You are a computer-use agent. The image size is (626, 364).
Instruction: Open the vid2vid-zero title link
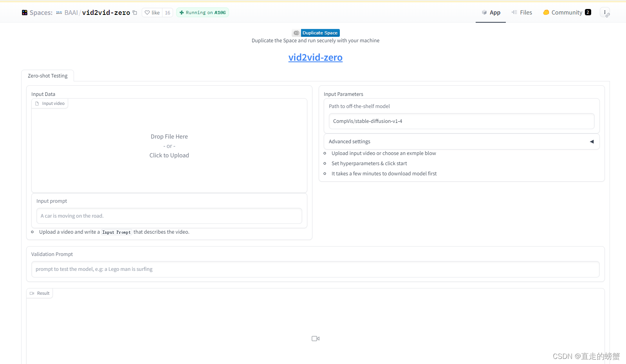click(x=316, y=58)
